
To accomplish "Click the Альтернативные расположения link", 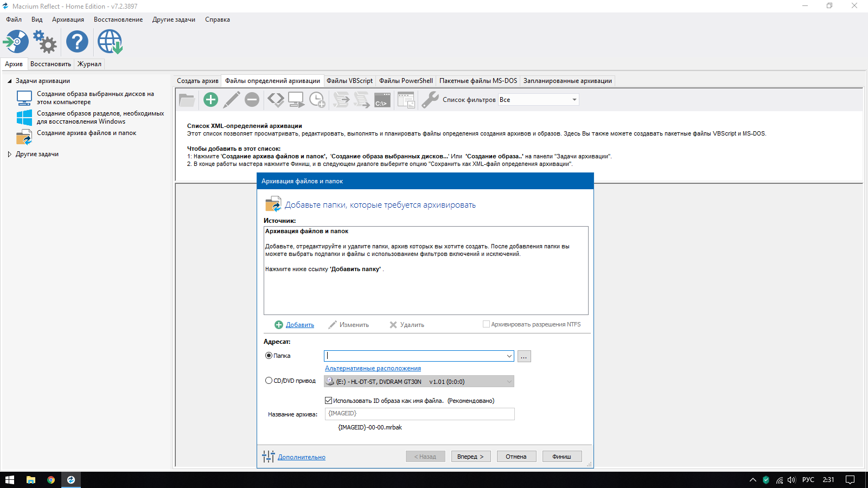I will (373, 369).
